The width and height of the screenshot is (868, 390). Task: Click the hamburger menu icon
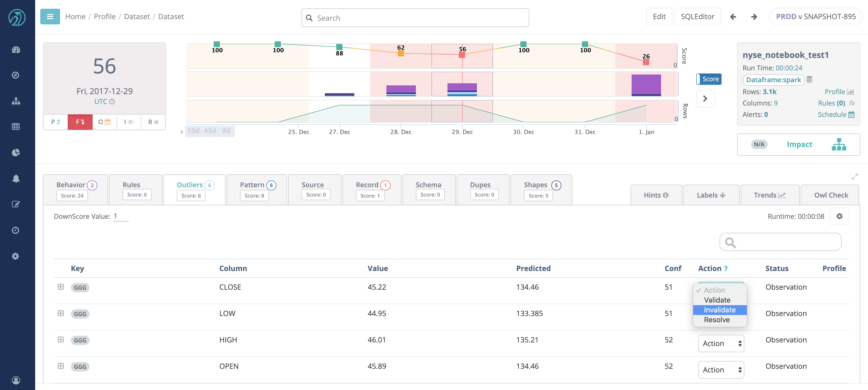click(x=50, y=17)
